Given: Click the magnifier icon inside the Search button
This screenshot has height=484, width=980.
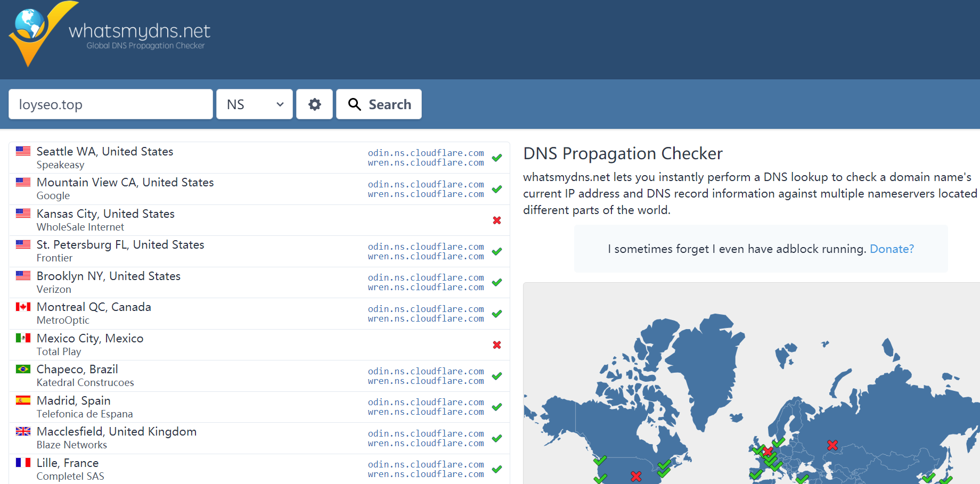Looking at the screenshot, I should click(x=354, y=104).
